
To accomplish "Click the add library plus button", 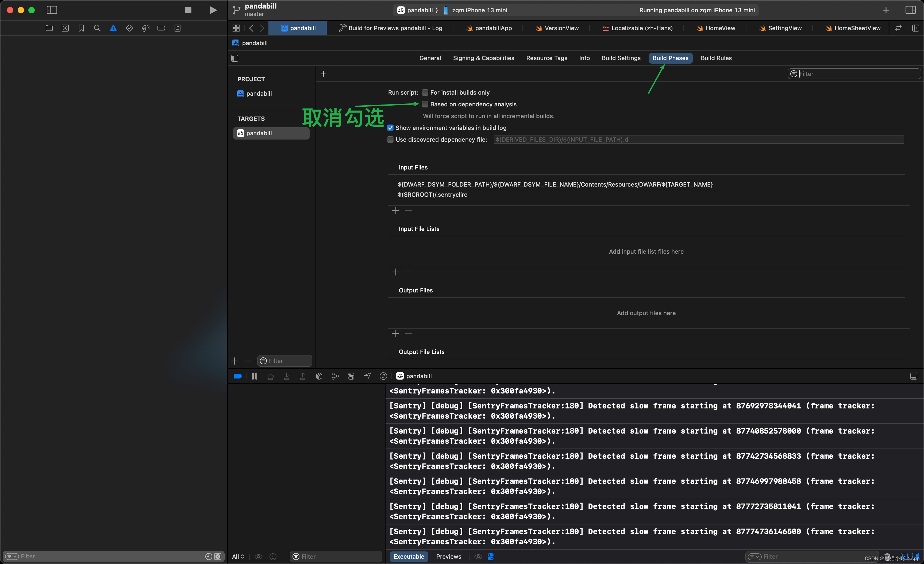I will pyautogui.click(x=886, y=10).
